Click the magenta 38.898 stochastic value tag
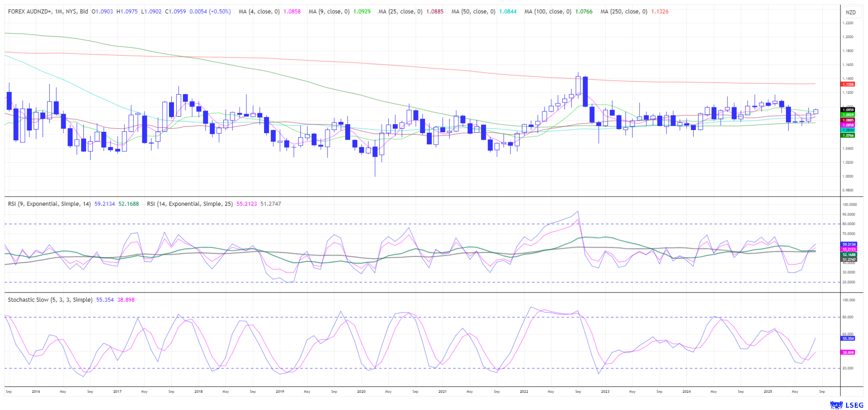The width and height of the screenshot is (868, 410). pyautogui.click(x=848, y=352)
